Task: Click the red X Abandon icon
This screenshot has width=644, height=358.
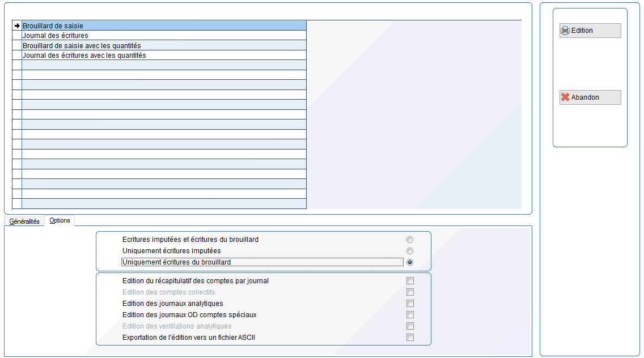Action: 565,97
